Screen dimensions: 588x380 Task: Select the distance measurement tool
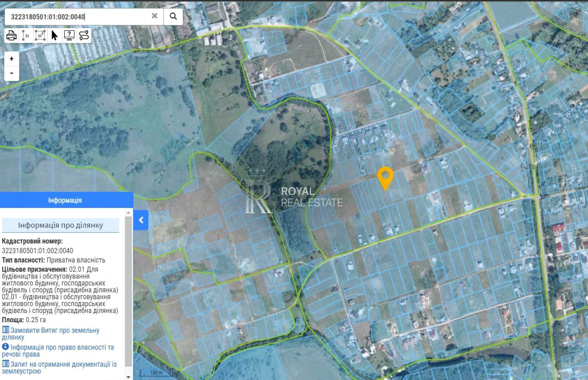pos(26,35)
